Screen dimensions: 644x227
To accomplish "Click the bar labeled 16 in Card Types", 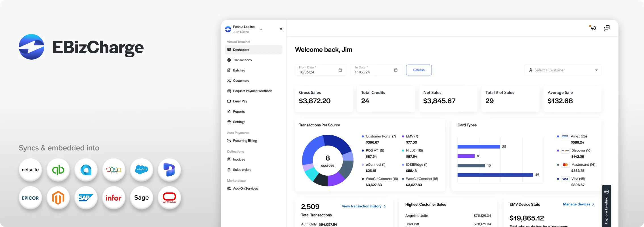I will [x=471, y=165].
